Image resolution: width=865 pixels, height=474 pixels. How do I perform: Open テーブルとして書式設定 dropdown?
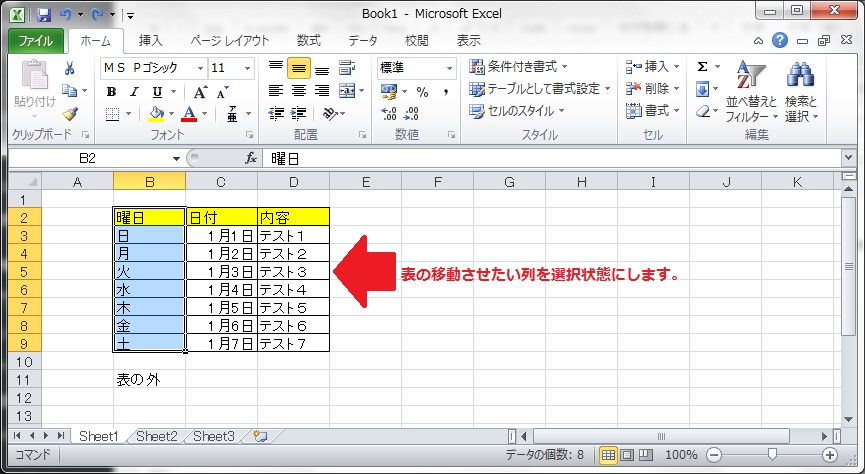click(x=540, y=89)
